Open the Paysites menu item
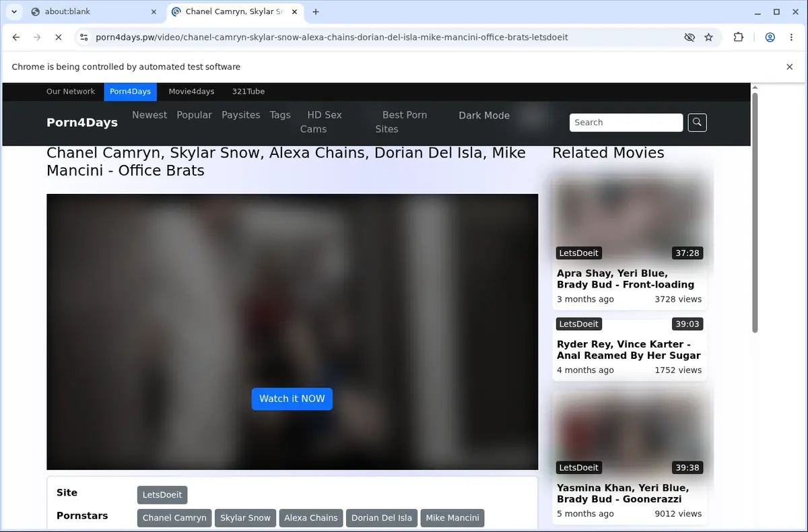The width and height of the screenshot is (808, 532). (x=241, y=115)
